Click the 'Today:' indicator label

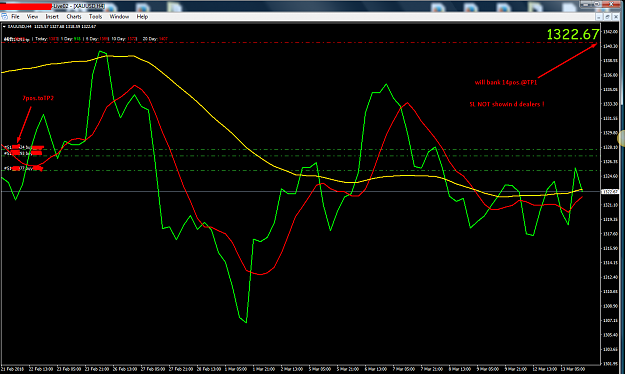[41, 39]
